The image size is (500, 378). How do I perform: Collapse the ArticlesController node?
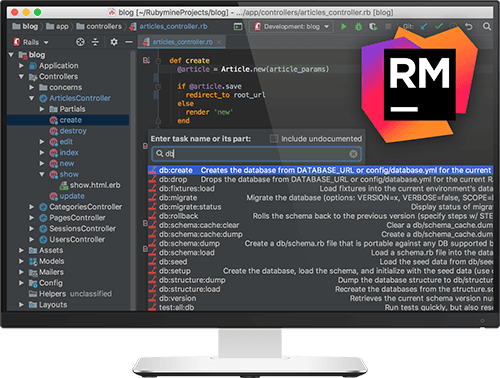(x=32, y=98)
